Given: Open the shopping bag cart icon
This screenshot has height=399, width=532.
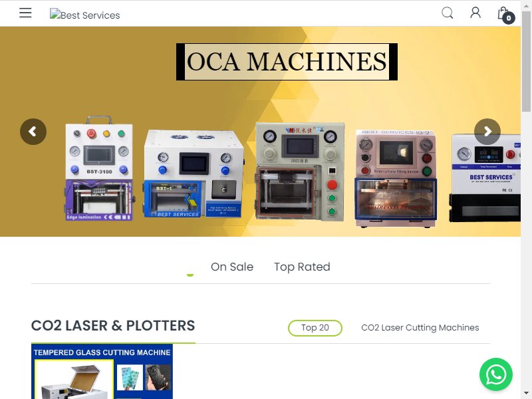Looking at the screenshot, I should coord(503,13).
